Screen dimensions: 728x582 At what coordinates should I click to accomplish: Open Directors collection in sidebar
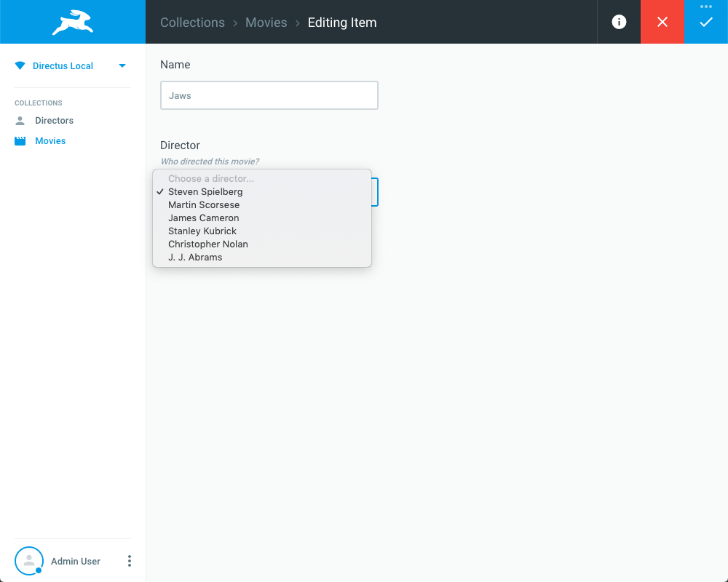(x=55, y=121)
